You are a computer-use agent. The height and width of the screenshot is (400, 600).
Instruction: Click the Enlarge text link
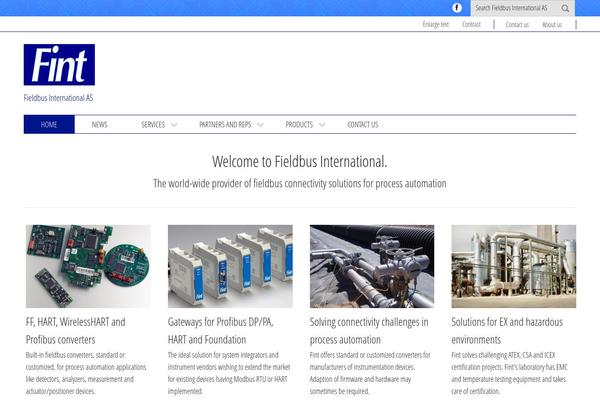pyautogui.click(x=435, y=24)
